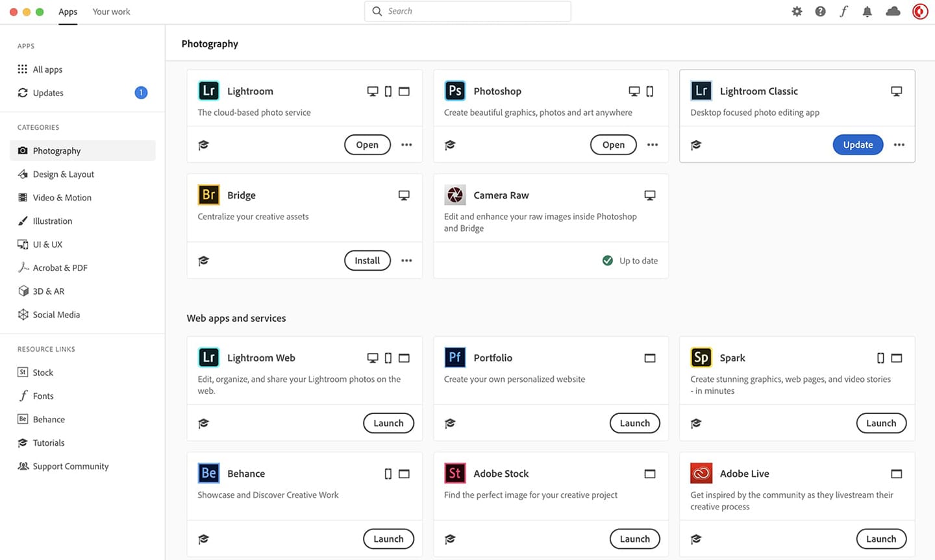The width and height of the screenshot is (935, 560).
Task: Click the Behance app icon in the Behance card
Action: tap(208, 473)
